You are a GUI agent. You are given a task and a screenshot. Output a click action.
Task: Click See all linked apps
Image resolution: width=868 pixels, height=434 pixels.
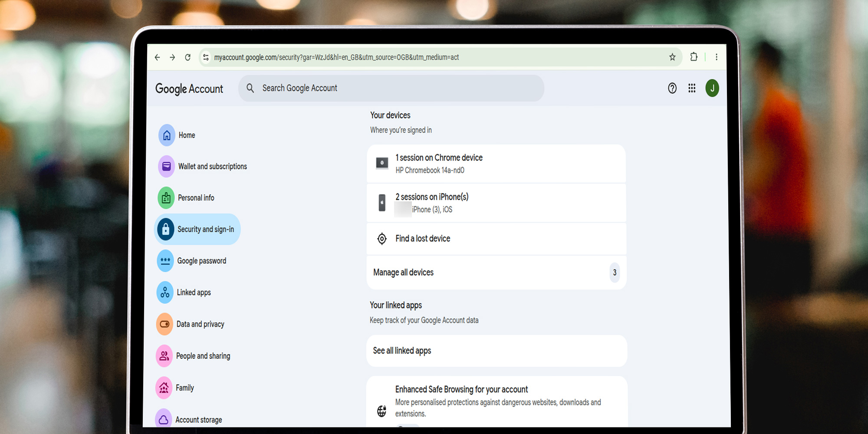click(x=497, y=351)
